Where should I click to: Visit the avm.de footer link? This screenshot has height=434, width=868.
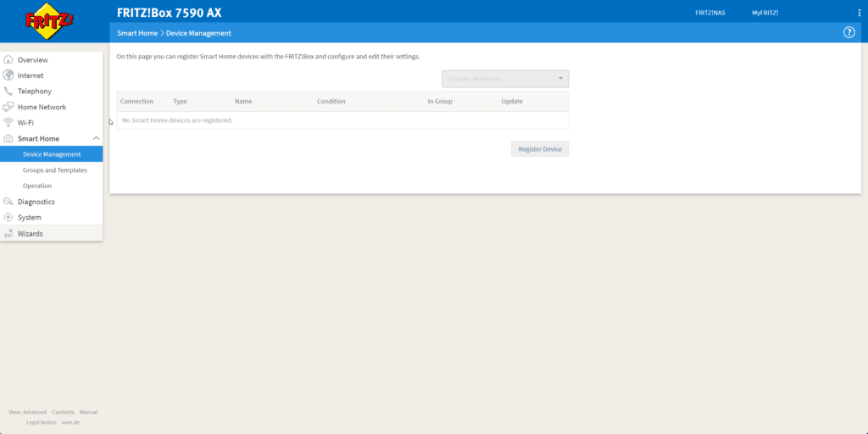(70, 422)
